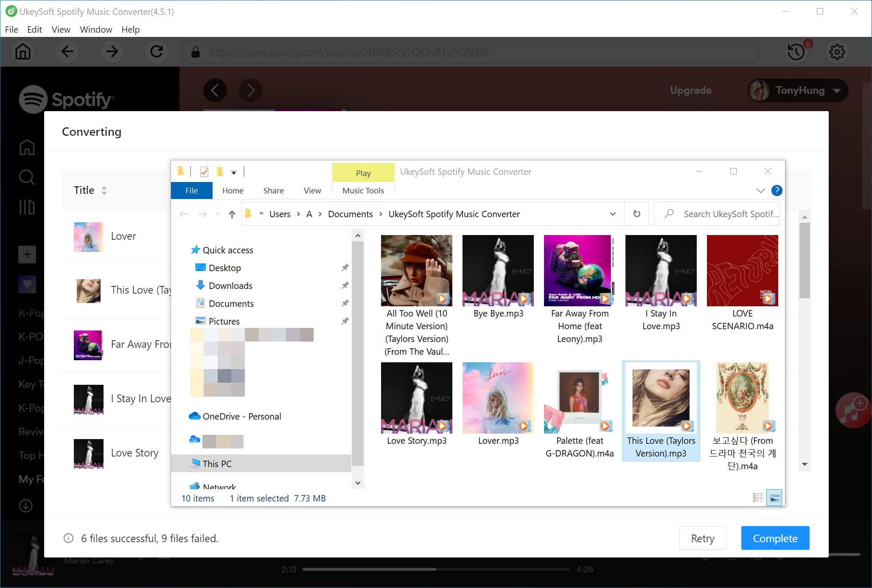Click the Play toolbar icon in File Explorer
This screenshot has height=588, width=872.
coord(363,172)
